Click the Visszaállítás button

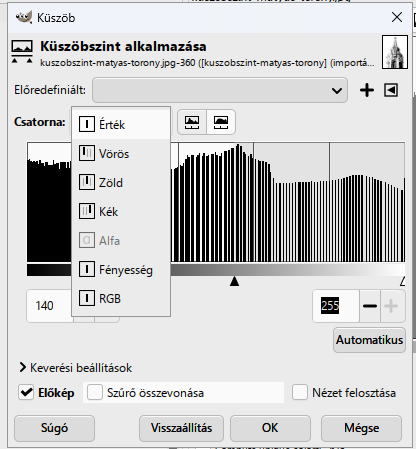(181, 428)
